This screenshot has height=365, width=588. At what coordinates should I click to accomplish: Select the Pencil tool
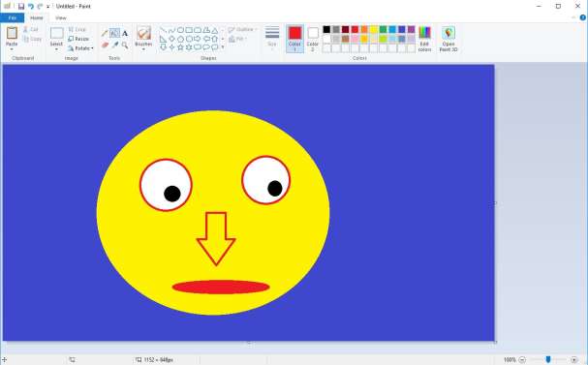click(x=105, y=33)
